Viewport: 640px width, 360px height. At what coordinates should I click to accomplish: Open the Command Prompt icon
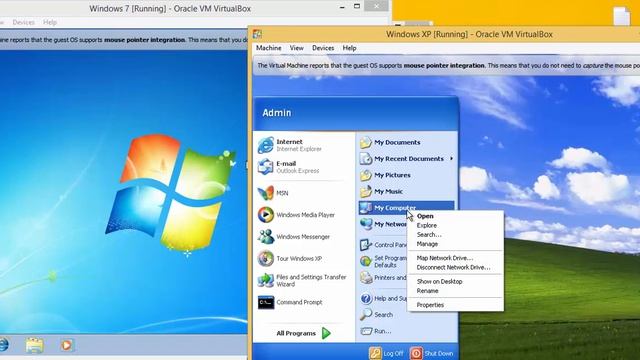[266, 302]
